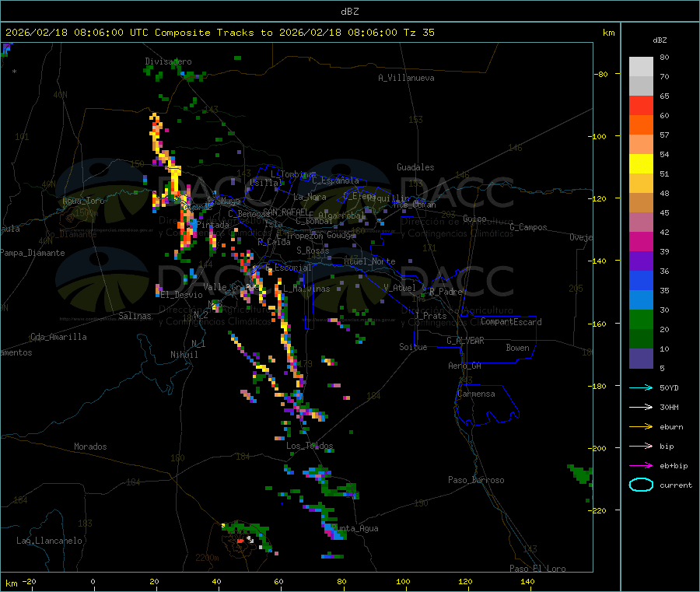Image resolution: width=700 pixels, height=592 pixels.
Task: Click the SAN_RAFAEL city label
Action: click(x=285, y=212)
